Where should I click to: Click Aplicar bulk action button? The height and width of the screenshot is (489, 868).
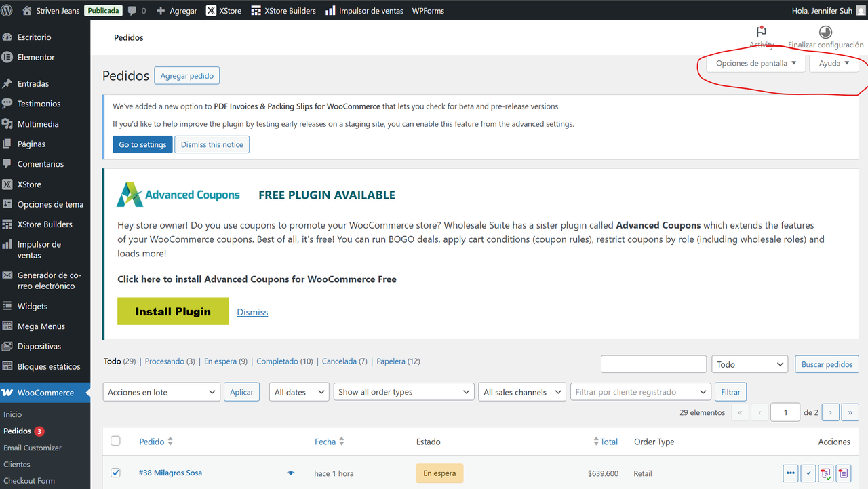[241, 392]
